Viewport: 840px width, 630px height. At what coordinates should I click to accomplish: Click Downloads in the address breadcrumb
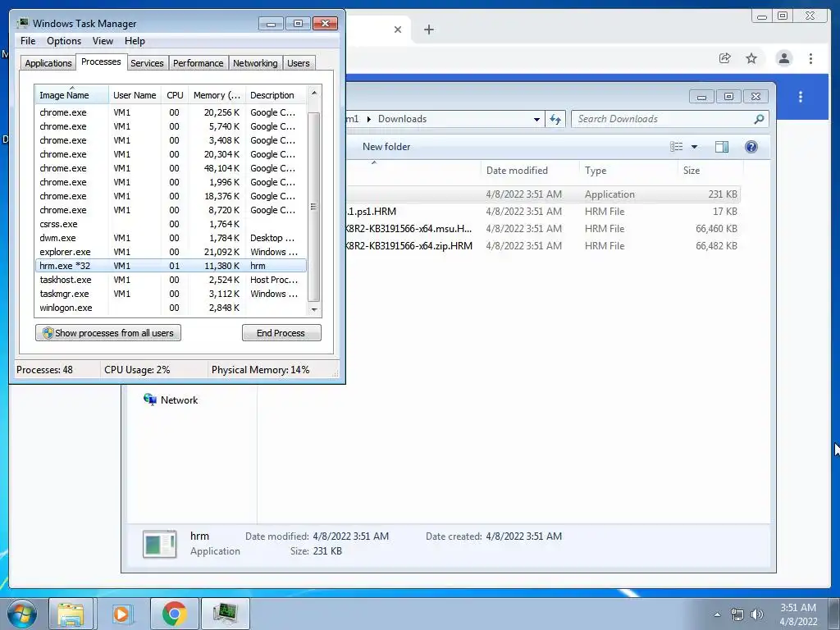click(x=402, y=119)
